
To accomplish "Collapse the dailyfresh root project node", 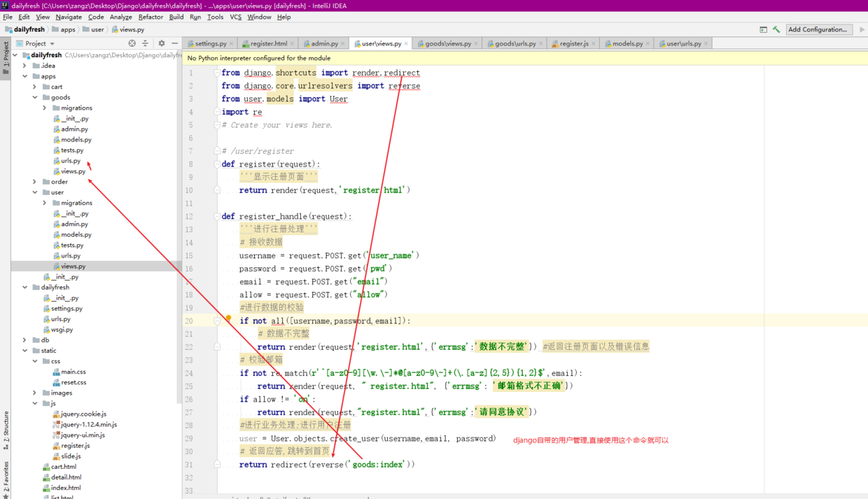I will click(x=15, y=55).
